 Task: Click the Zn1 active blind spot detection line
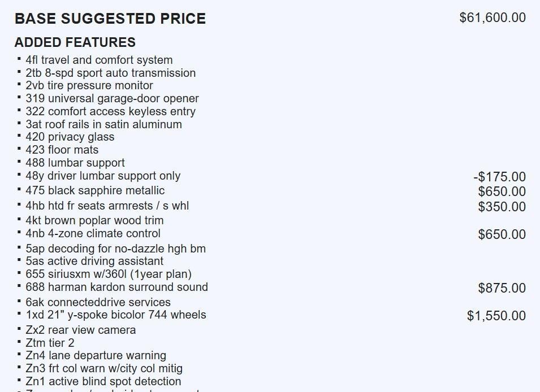[x=103, y=381]
